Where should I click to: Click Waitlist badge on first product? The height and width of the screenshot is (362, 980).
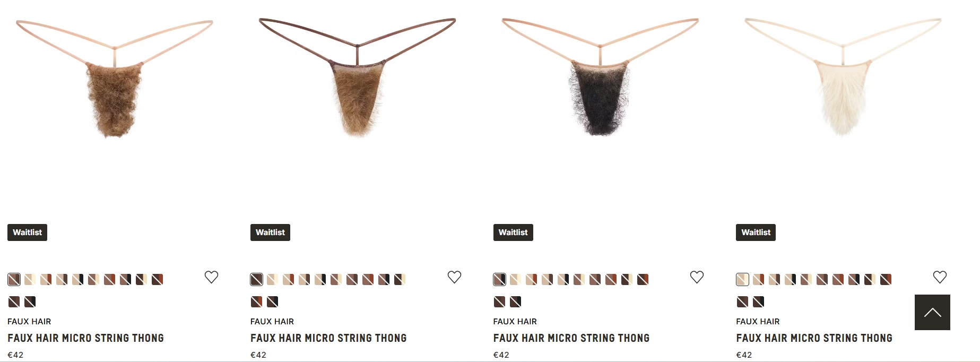click(27, 232)
